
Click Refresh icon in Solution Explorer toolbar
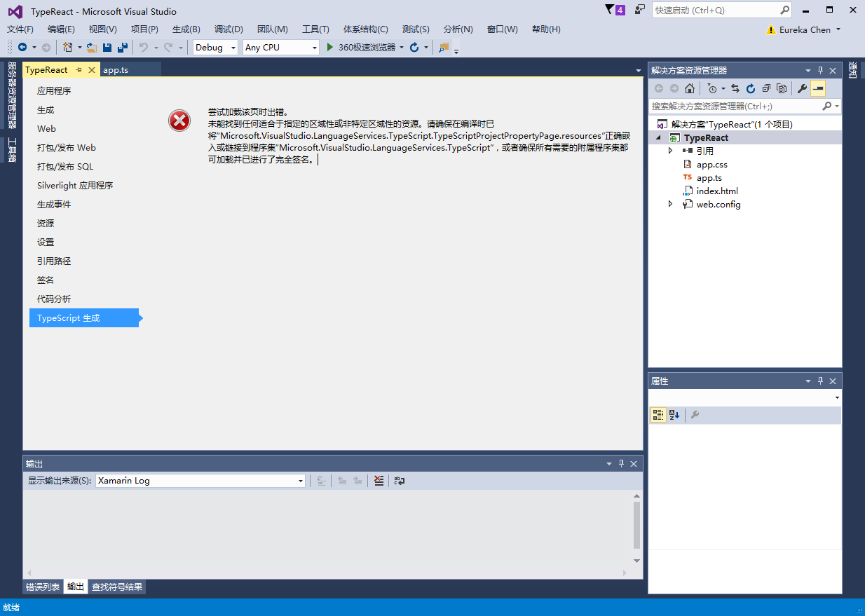coord(751,88)
